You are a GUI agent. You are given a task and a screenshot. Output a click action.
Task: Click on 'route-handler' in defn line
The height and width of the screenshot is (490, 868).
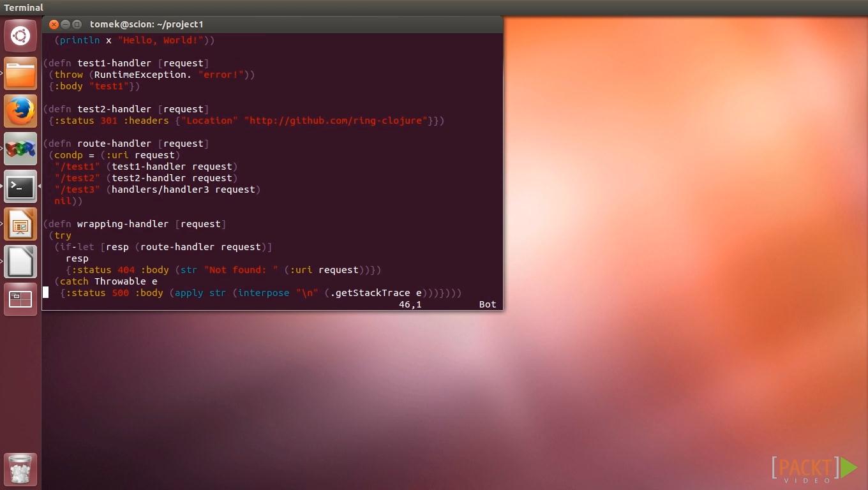click(115, 144)
